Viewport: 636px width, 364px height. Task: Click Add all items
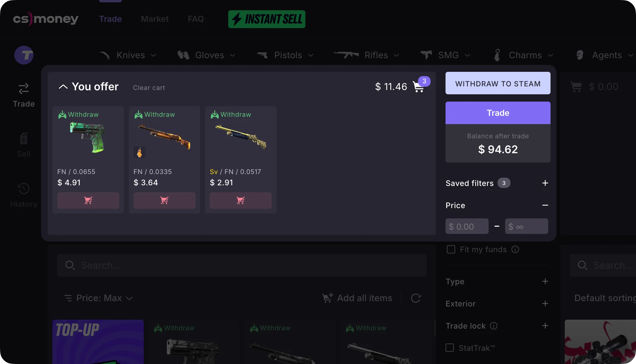click(x=357, y=298)
